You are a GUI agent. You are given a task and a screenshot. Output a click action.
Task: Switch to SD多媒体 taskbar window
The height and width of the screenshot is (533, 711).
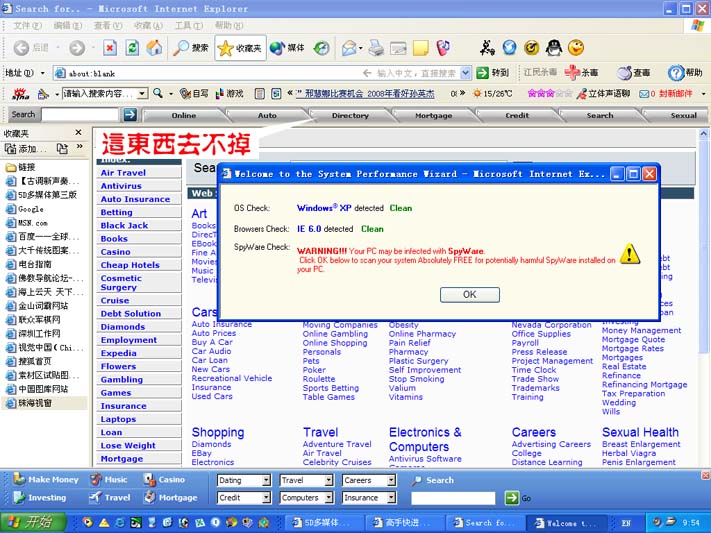326,523
